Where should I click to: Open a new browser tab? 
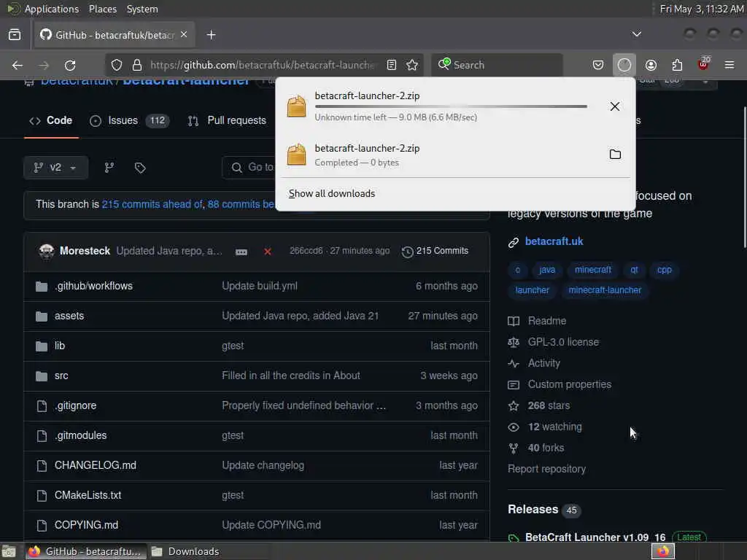click(x=211, y=35)
